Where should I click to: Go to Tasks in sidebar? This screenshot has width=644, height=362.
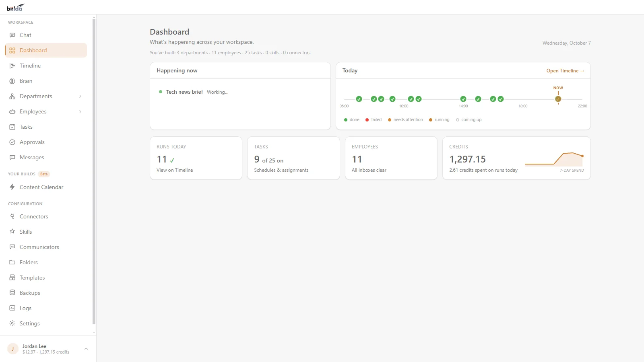tap(46, 127)
